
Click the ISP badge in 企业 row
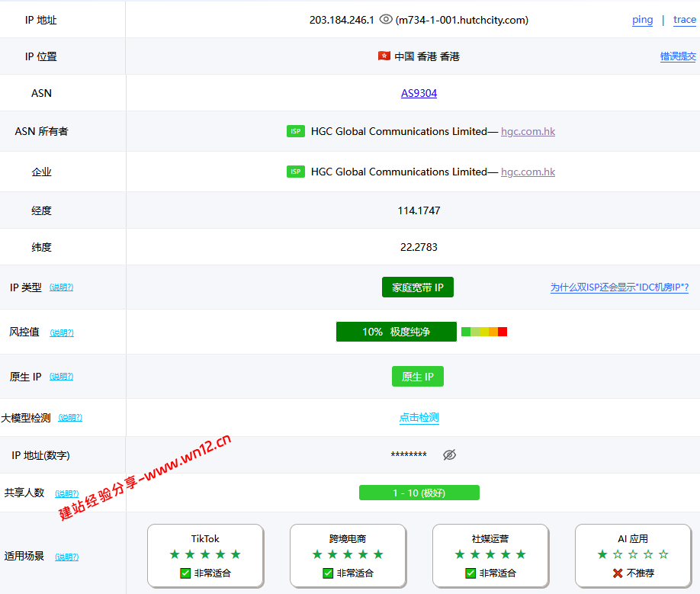[296, 172]
